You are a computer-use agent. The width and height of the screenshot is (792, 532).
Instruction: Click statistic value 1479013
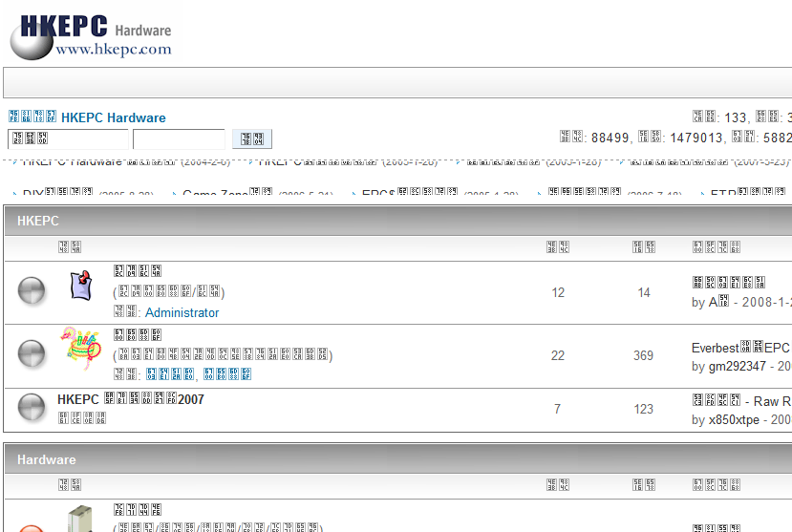696,138
